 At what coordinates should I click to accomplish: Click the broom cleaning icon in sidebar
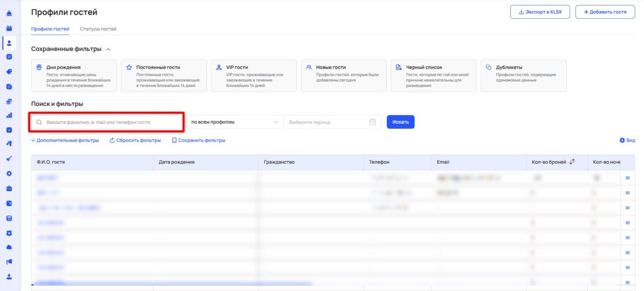[x=9, y=159]
